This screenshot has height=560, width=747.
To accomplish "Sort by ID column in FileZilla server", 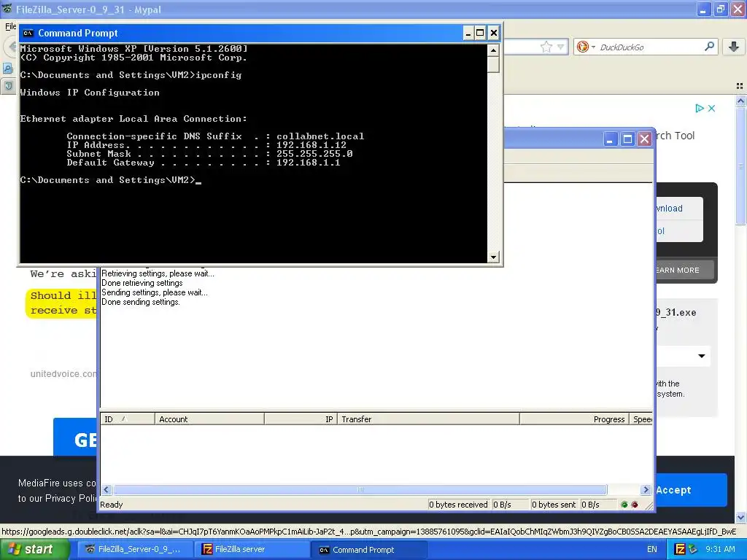I will pos(127,419).
